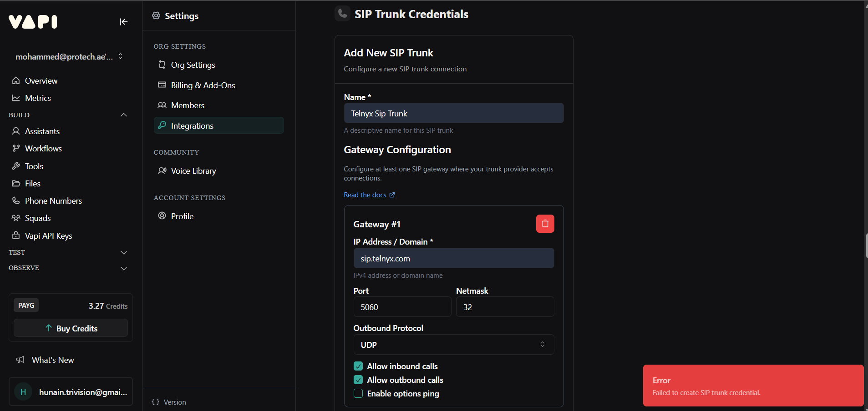Click the Metrics chart icon
The width and height of the screenshot is (868, 411).
(x=16, y=98)
